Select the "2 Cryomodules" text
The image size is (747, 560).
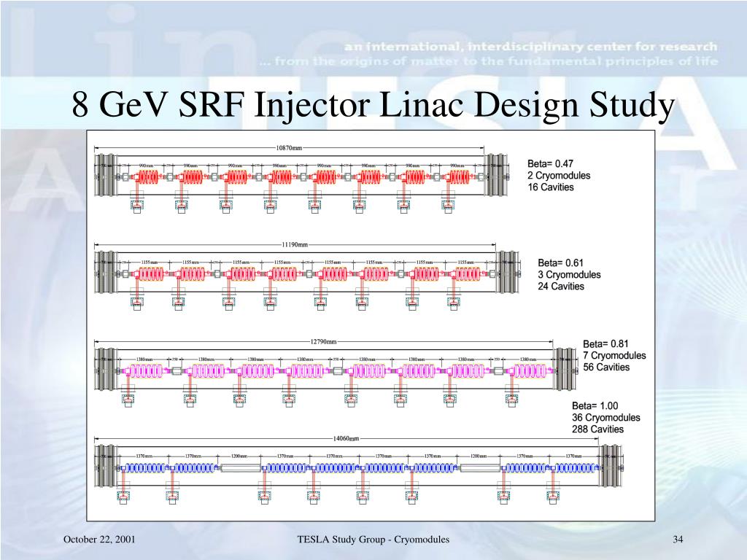pyautogui.click(x=559, y=175)
